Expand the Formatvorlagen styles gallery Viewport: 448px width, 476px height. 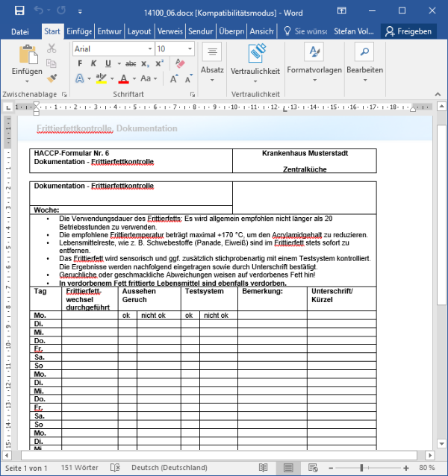(314, 60)
